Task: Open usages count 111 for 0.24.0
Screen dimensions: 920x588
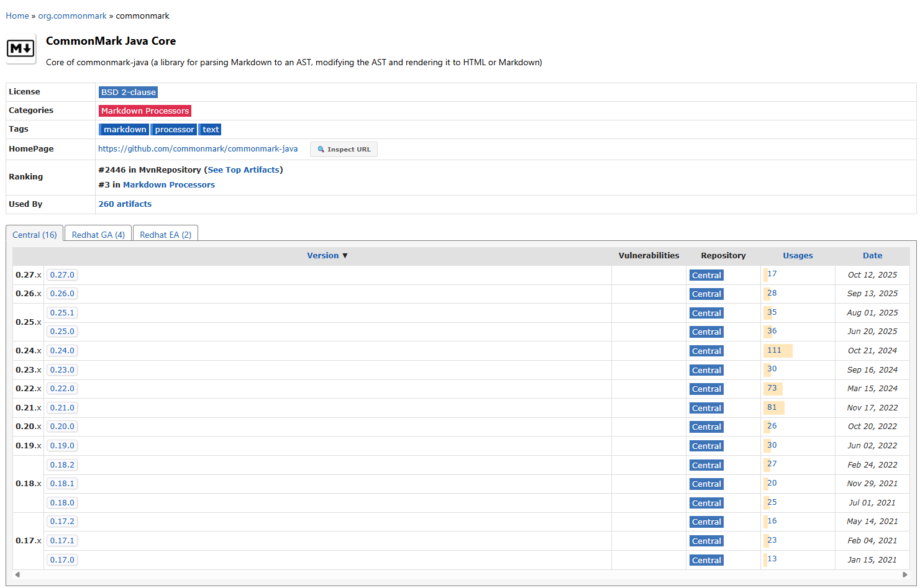Action: pyautogui.click(x=774, y=350)
